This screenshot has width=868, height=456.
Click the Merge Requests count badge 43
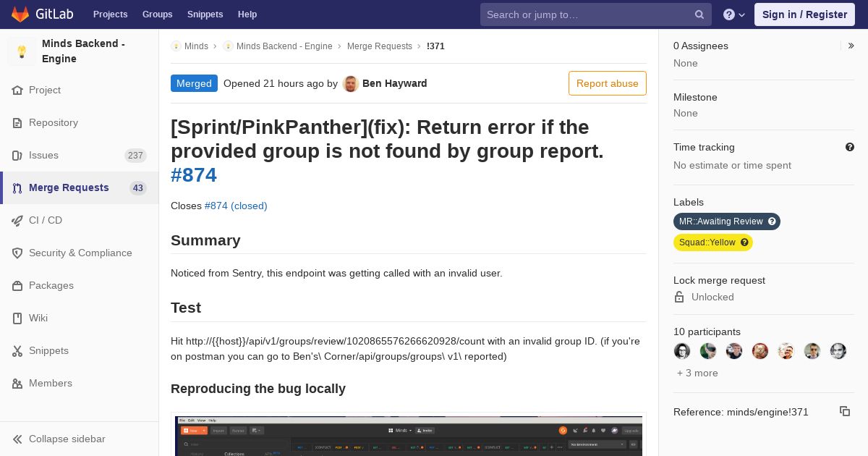[138, 188]
